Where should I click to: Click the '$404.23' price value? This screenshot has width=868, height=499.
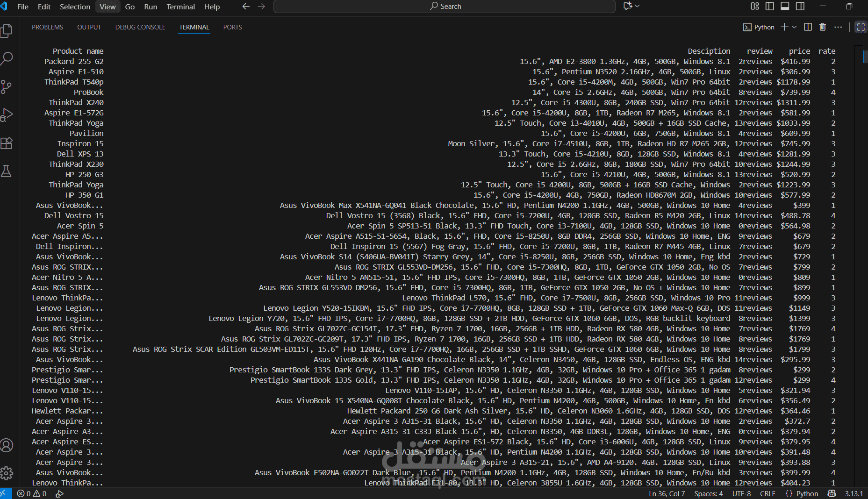(795, 483)
